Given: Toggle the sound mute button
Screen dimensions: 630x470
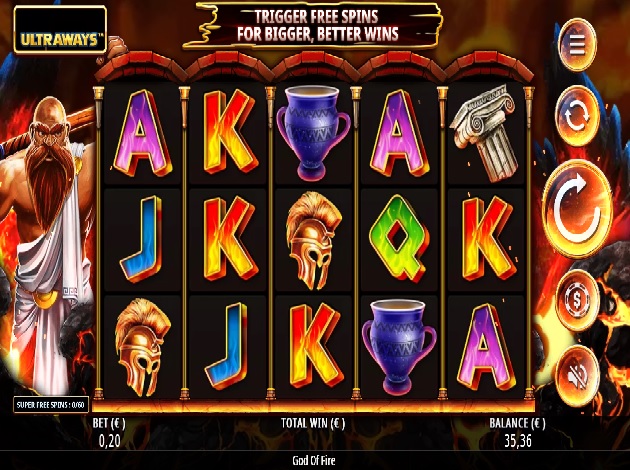Looking at the screenshot, I should click(577, 376).
